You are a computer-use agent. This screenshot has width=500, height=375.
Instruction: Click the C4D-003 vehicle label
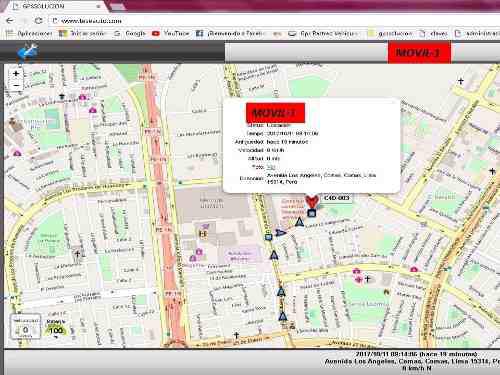pyautogui.click(x=336, y=198)
